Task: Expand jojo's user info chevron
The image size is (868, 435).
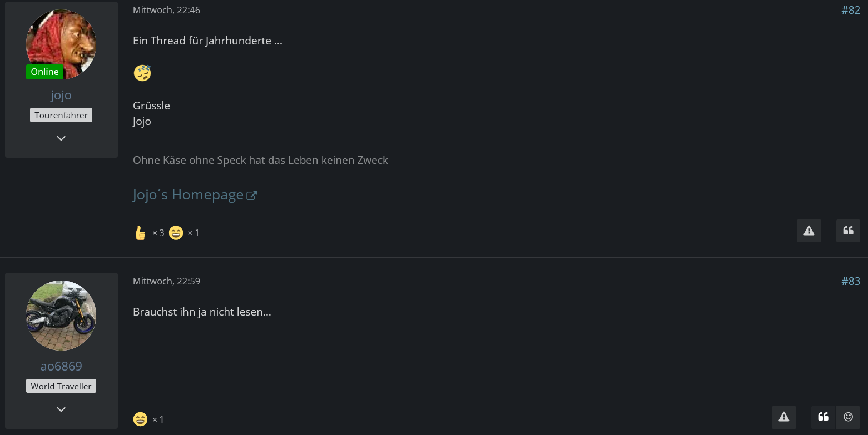Action: pyautogui.click(x=61, y=138)
